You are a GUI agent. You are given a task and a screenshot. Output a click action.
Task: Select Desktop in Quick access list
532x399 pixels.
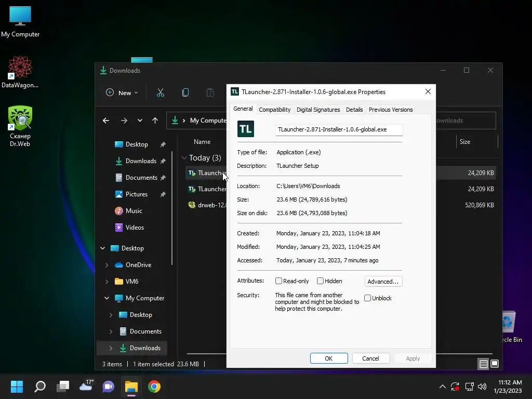[136, 144]
